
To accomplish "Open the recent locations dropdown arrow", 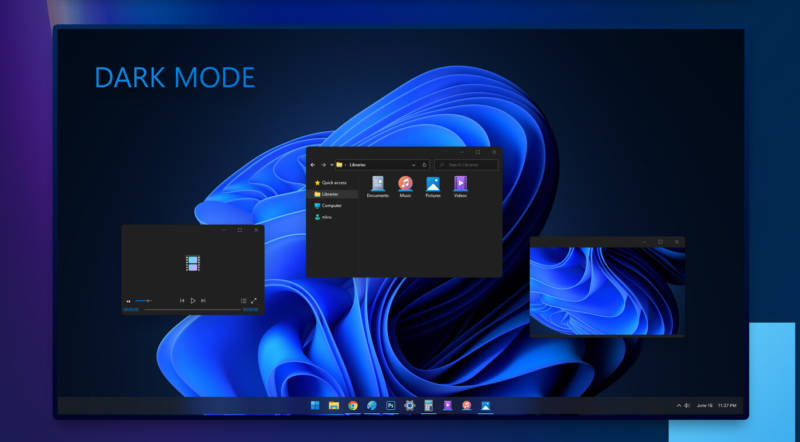I will [332, 165].
